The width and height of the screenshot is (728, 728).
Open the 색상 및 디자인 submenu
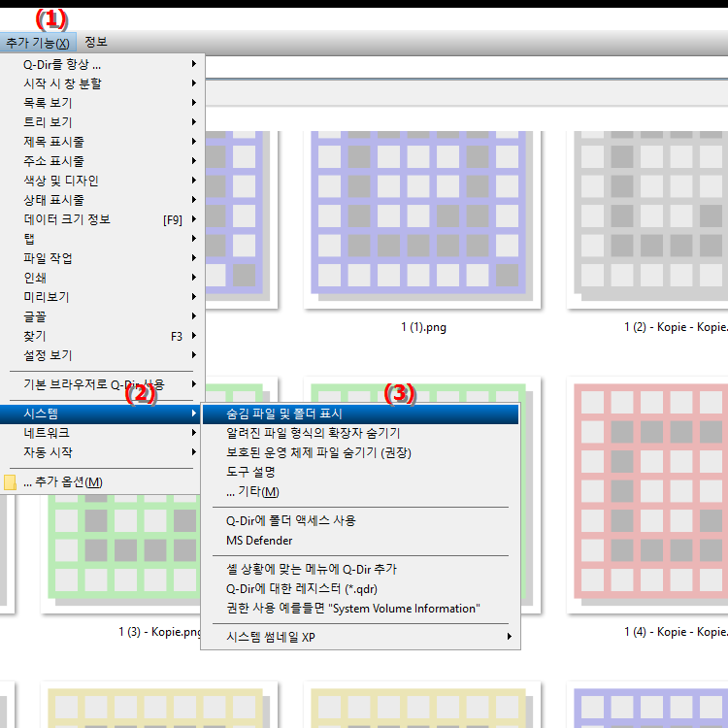tap(101, 181)
